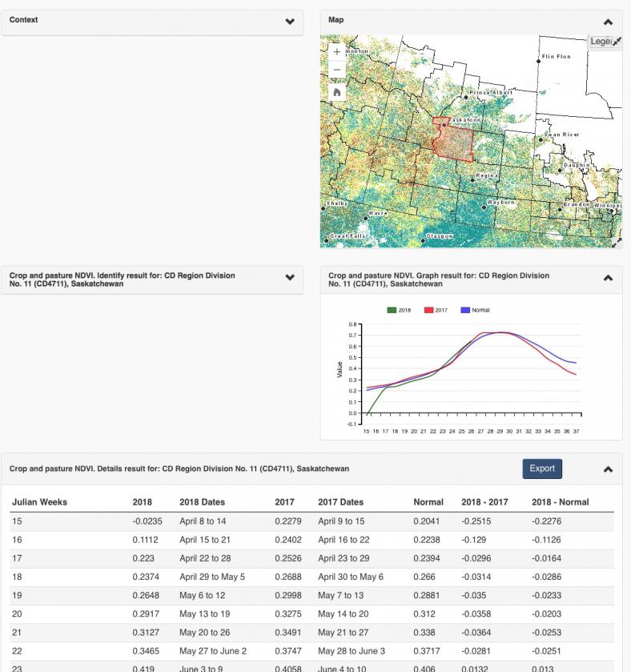631x672 pixels.
Task: Reset map to home extent
Action: point(336,92)
